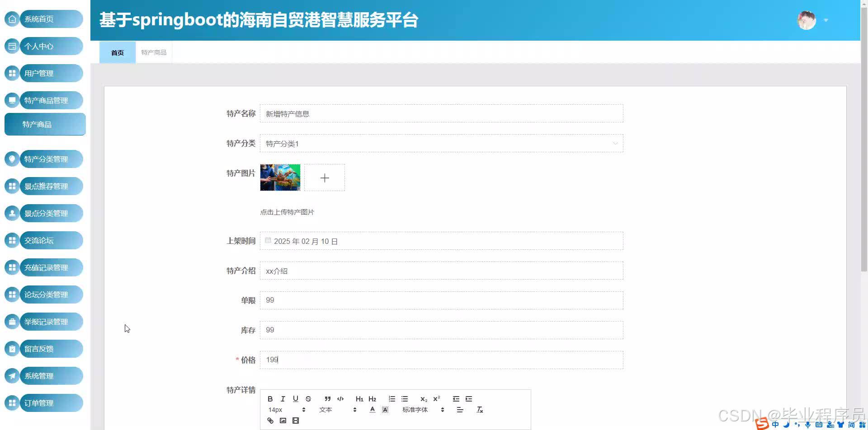Screen dimensions: 868x430
Task: Insert an image via the editor toolbar
Action: (283, 421)
